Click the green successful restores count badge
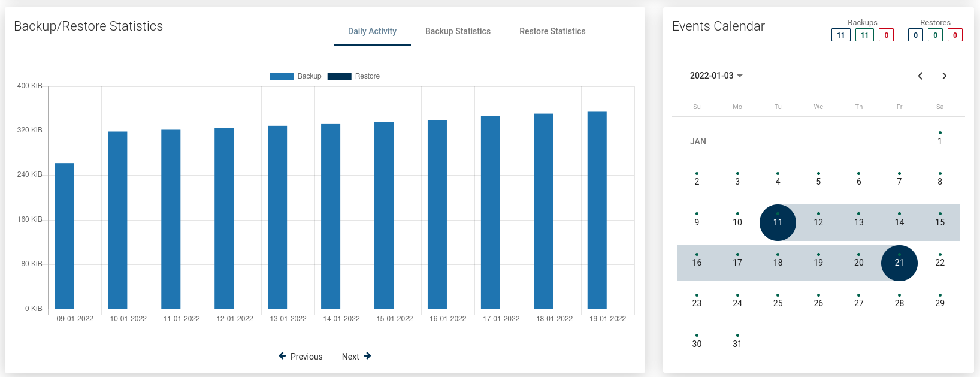980x377 pixels. pos(935,35)
